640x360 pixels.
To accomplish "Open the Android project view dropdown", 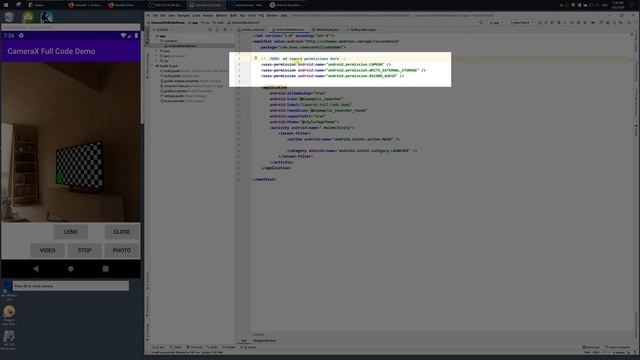I will (161, 29).
